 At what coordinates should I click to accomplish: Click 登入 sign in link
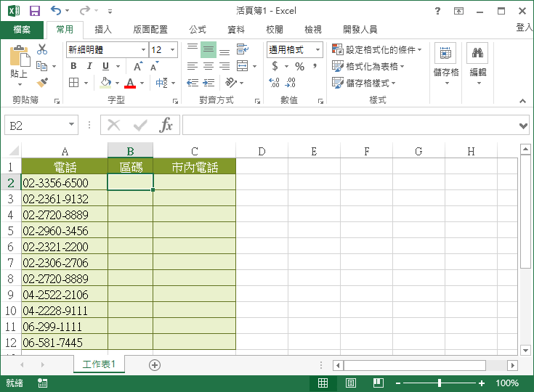pos(525,28)
